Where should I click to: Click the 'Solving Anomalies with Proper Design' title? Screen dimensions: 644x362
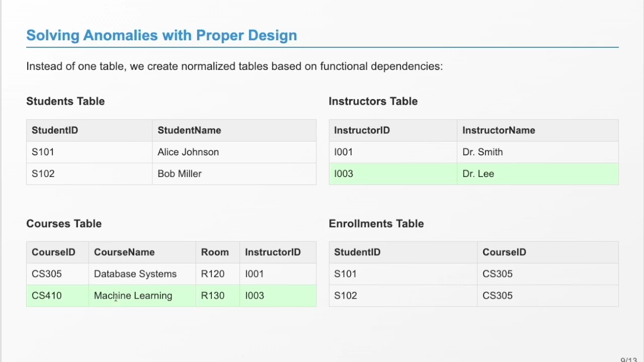[x=162, y=35]
